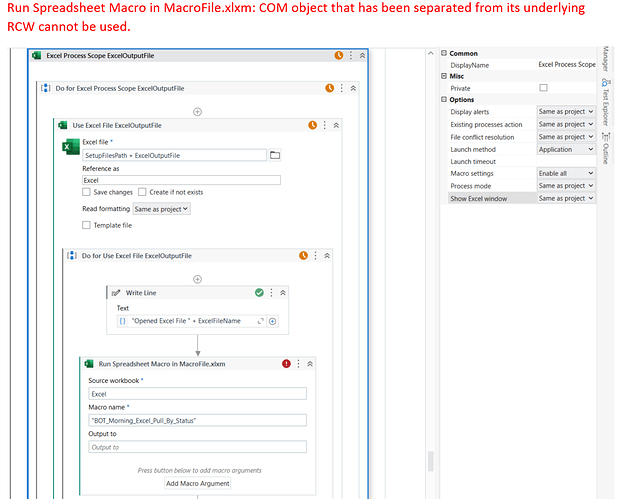
Task: Click the plus icon beside Write Line text field
Action: tap(273, 321)
